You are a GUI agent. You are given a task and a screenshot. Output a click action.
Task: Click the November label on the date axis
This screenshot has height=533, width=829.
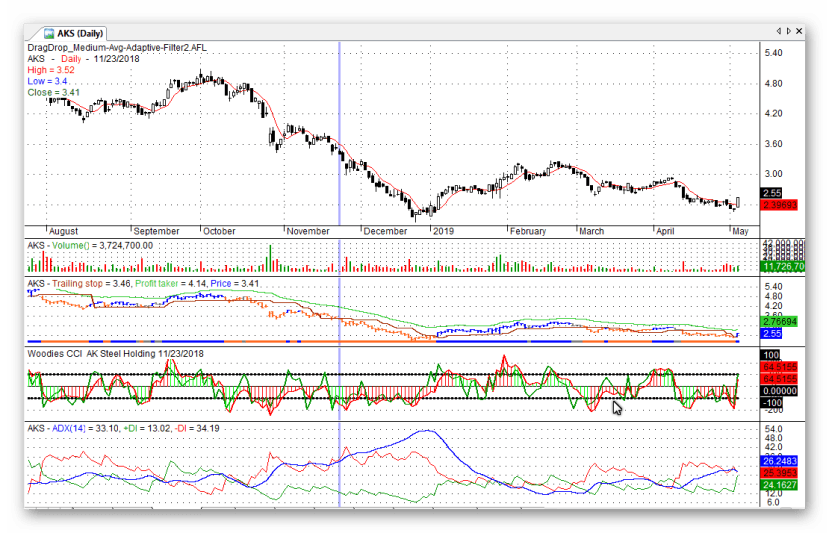308,231
